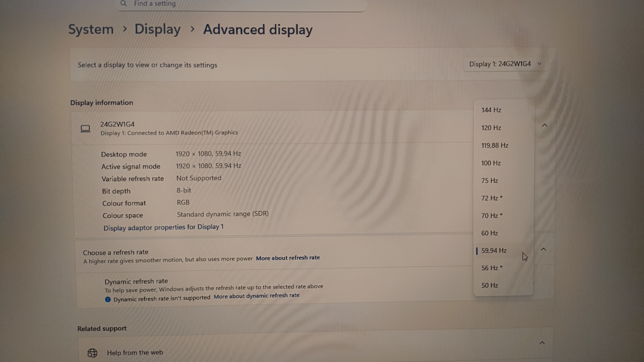The height and width of the screenshot is (362, 644).
Task: Select 144 Hz refresh rate
Action: tap(491, 110)
